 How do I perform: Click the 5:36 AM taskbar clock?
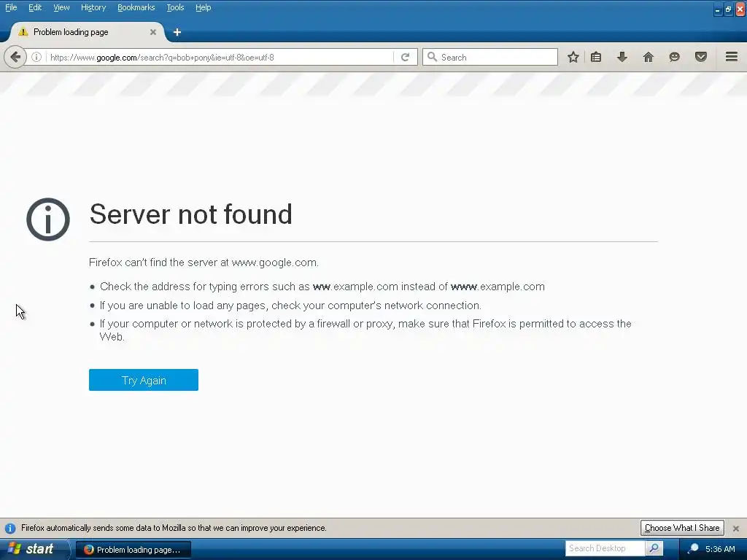tap(720, 549)
